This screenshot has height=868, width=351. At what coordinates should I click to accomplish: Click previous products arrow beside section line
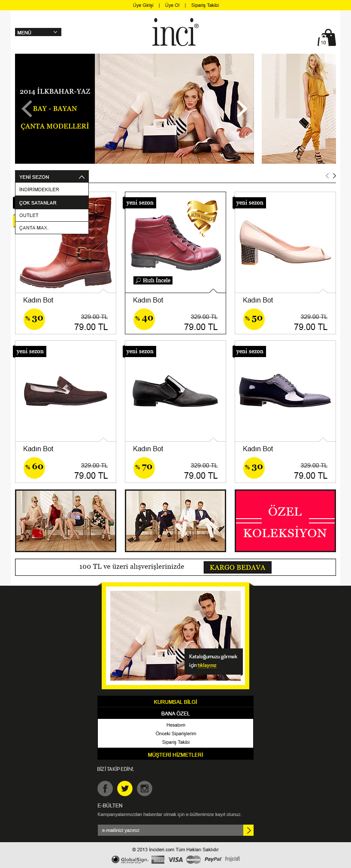click(x=327, y=176)
